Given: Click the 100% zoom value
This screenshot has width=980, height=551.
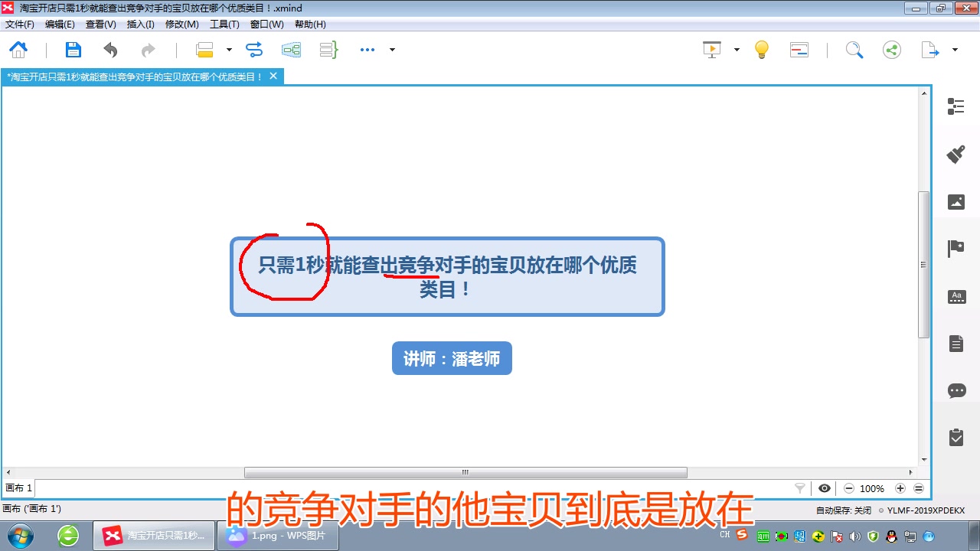Looking at the screenshot, I should [x=872, y=488].
